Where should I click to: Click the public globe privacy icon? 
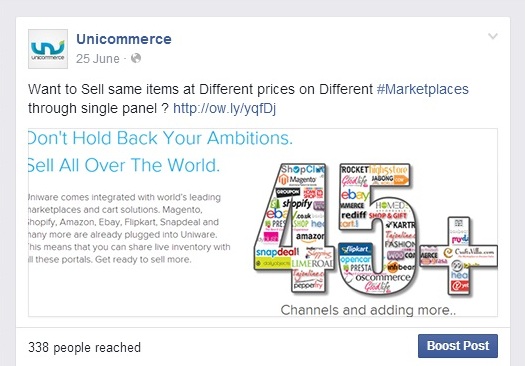pos(136,58)
